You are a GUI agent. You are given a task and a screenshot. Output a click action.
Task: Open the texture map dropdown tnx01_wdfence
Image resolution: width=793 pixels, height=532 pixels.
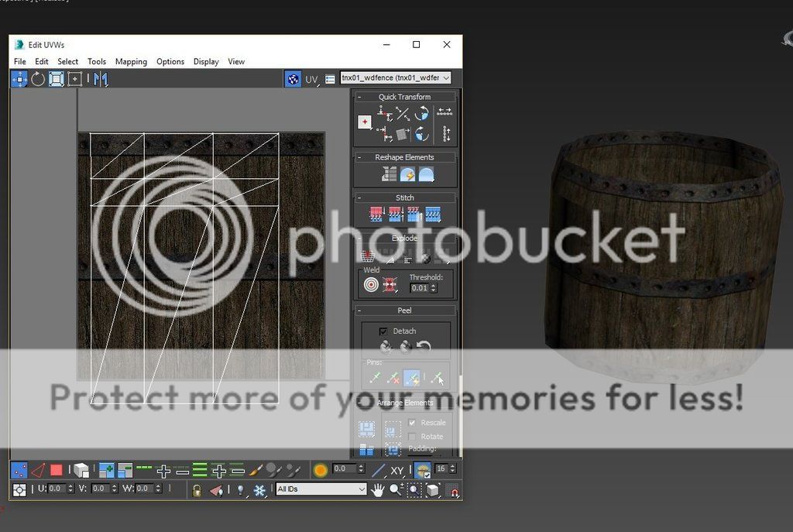point(395,78)
